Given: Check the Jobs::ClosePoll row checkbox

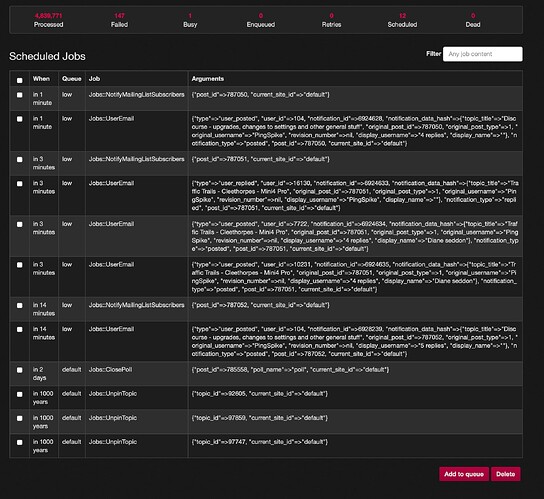Looking at the screenshot, I should [20, 370].
